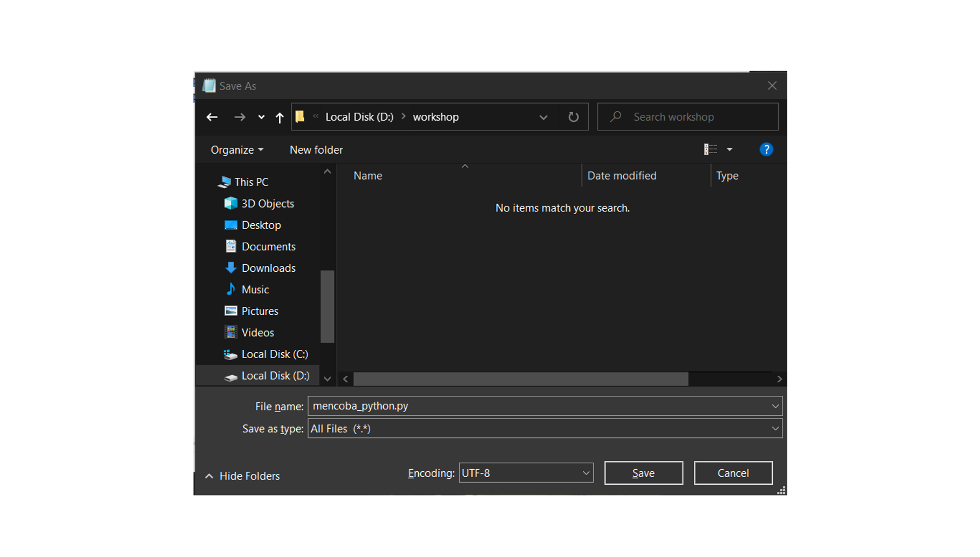The height and width of the screenshot is (557, 980).
Task: Save the file mencoba_python.py
Action: pyautogui.click(x=643, y=473)
